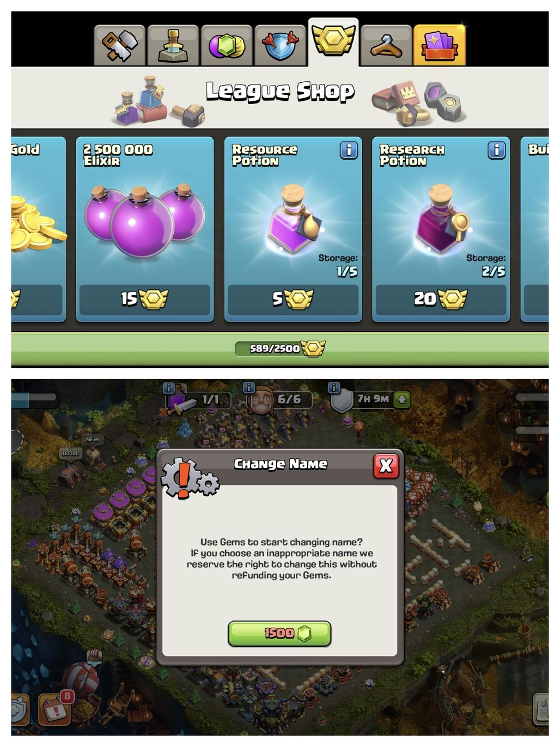Switch to the statue decorations tab
This screenshot has height=747, width=560.
[173, 45]
